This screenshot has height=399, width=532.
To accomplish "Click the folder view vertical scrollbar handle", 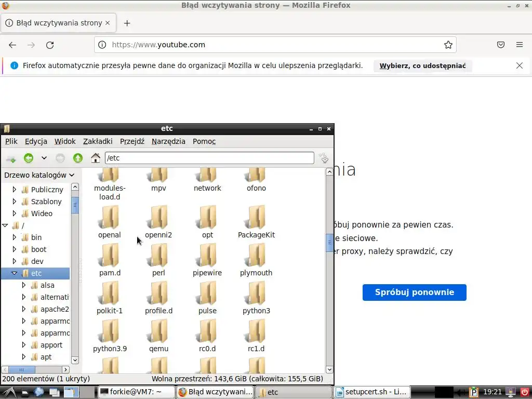I will click(x=329, y=243).
